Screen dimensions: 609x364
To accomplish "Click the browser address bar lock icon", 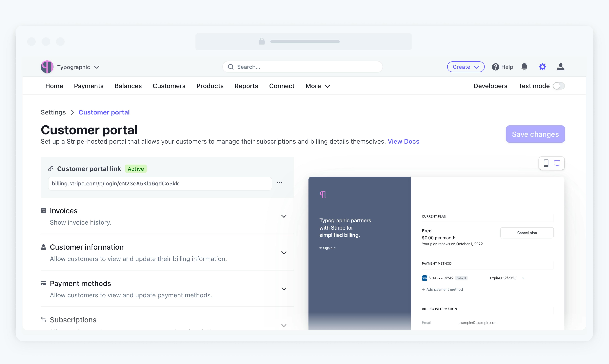I will coord(262,41).
